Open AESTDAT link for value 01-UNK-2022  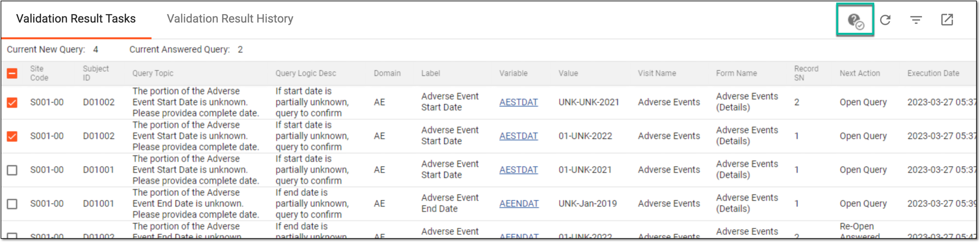click(518, 136)
